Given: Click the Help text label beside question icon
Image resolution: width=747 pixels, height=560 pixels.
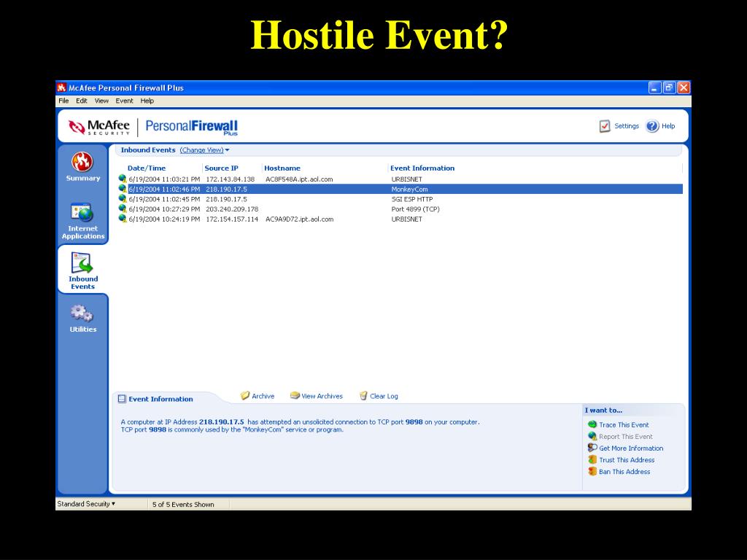Looking at the screenshot, I should tap(668, 125).
